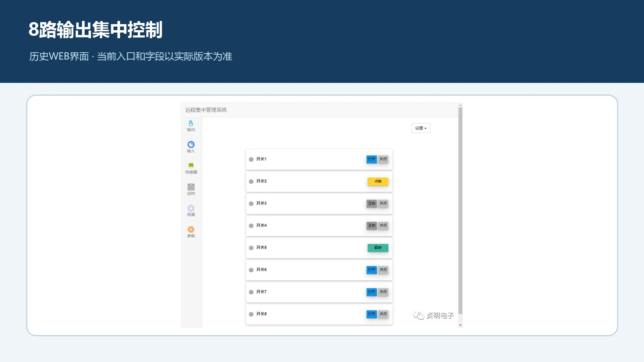Viewport: 644px width, 362px height.
Task: Select the 开关5 label text
Action: point(261,248)
